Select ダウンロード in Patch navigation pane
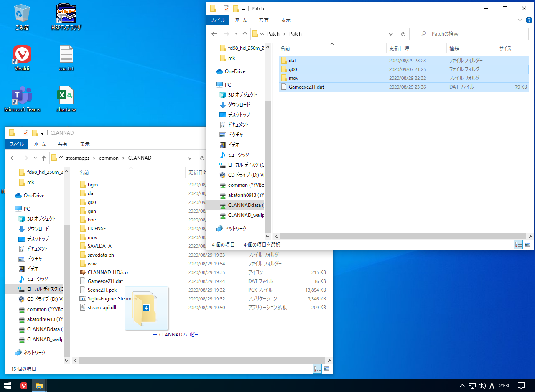Image resolution: width=535 pixels, height=392 pixels. [239, 104]
